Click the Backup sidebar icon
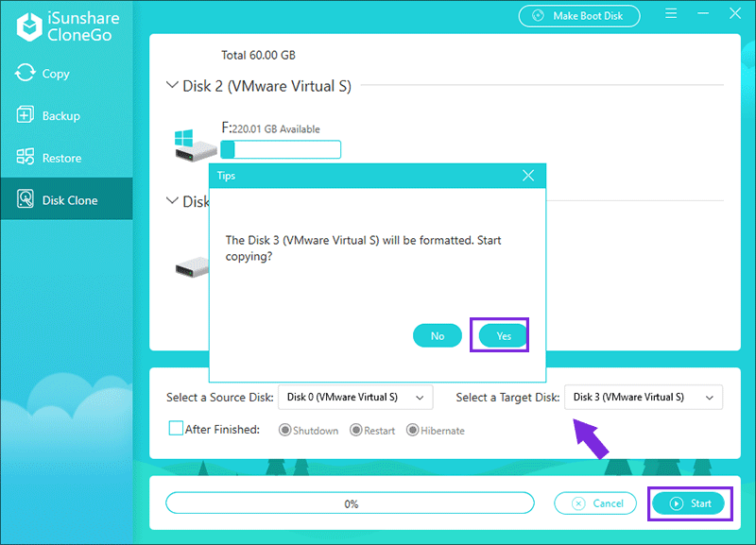 (x=26, y=115)
